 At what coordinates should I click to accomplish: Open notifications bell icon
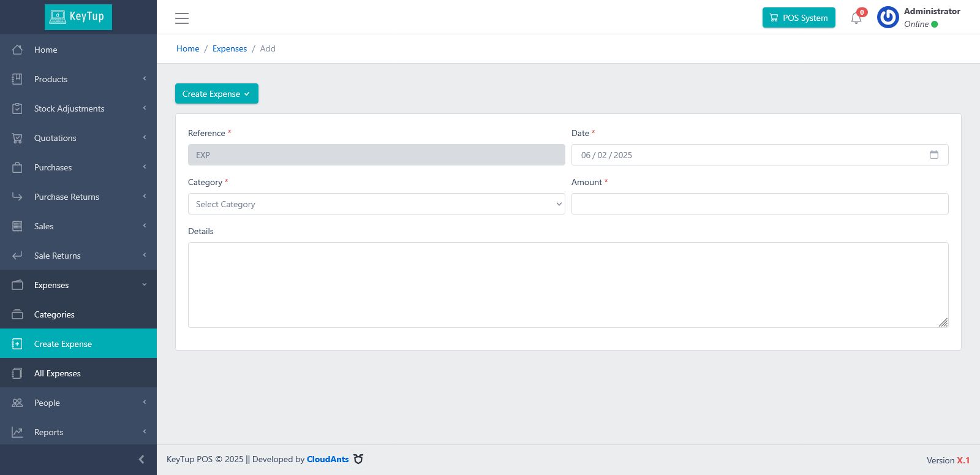[x=856, y=18]
